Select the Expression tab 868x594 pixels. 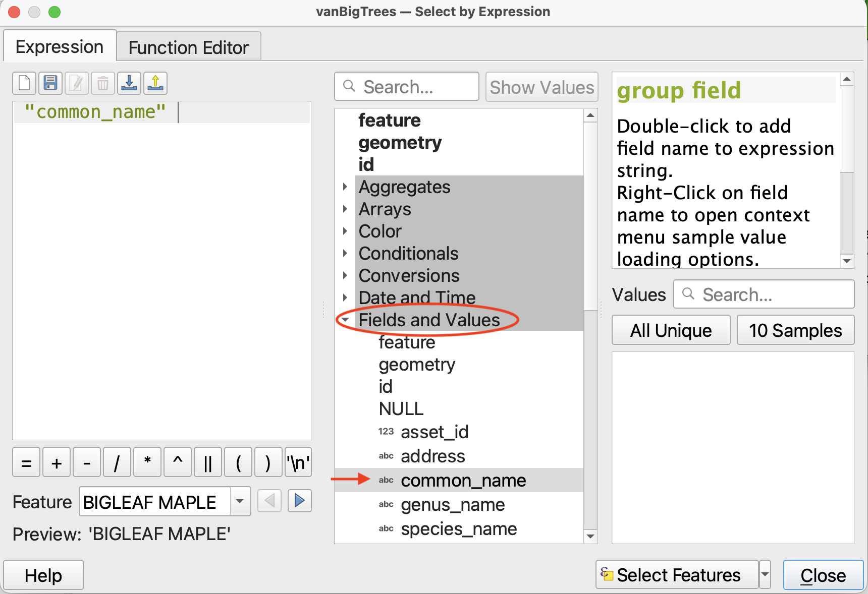click(x=60, y=47)
